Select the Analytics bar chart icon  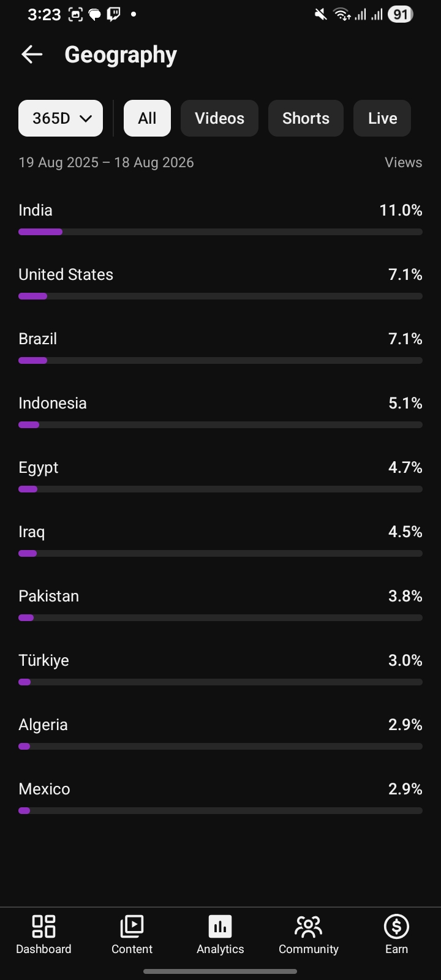[x=220, y=926]
